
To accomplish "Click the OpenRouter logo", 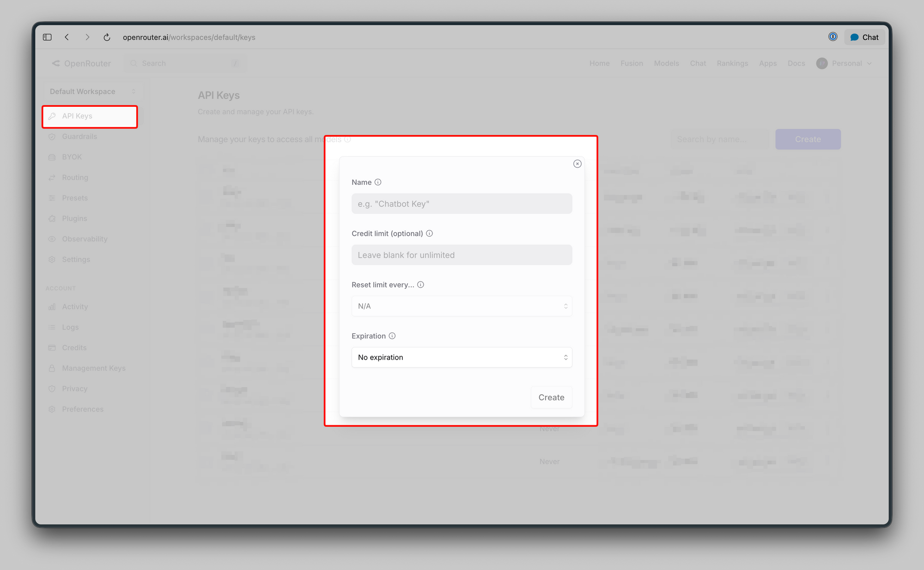I will tap(81, 63).
